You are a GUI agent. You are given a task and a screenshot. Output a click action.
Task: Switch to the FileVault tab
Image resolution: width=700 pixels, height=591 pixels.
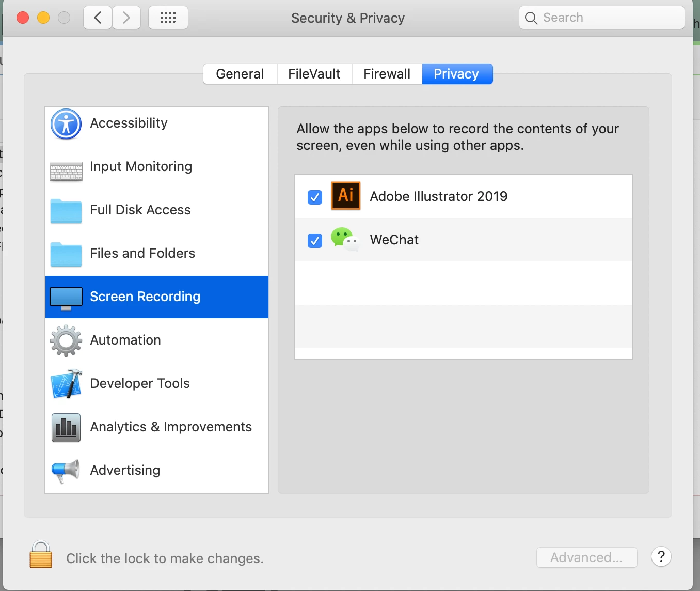(x=314, y=74)
